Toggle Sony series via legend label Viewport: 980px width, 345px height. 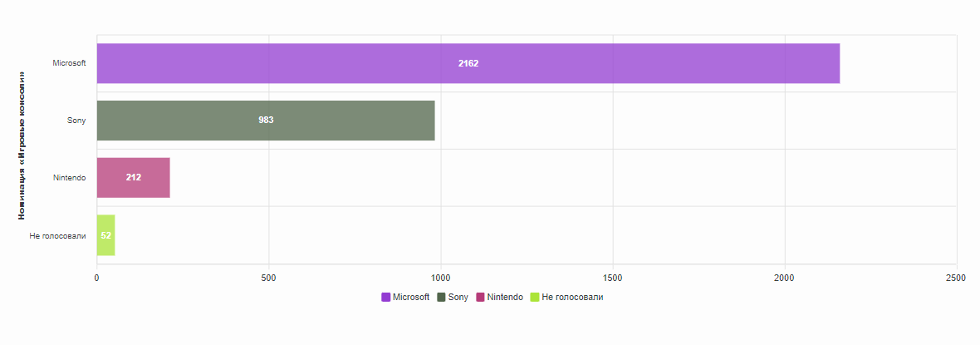(458, 297)
